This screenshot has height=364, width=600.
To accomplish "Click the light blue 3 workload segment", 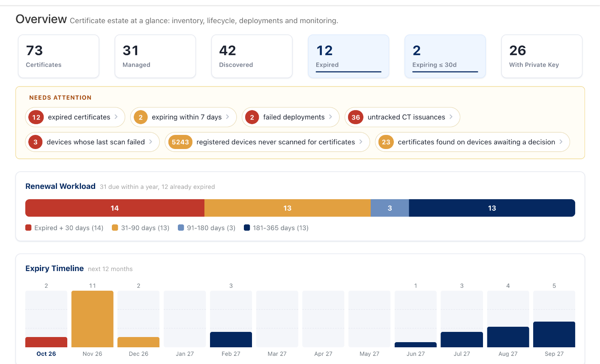I will [390, 208].
